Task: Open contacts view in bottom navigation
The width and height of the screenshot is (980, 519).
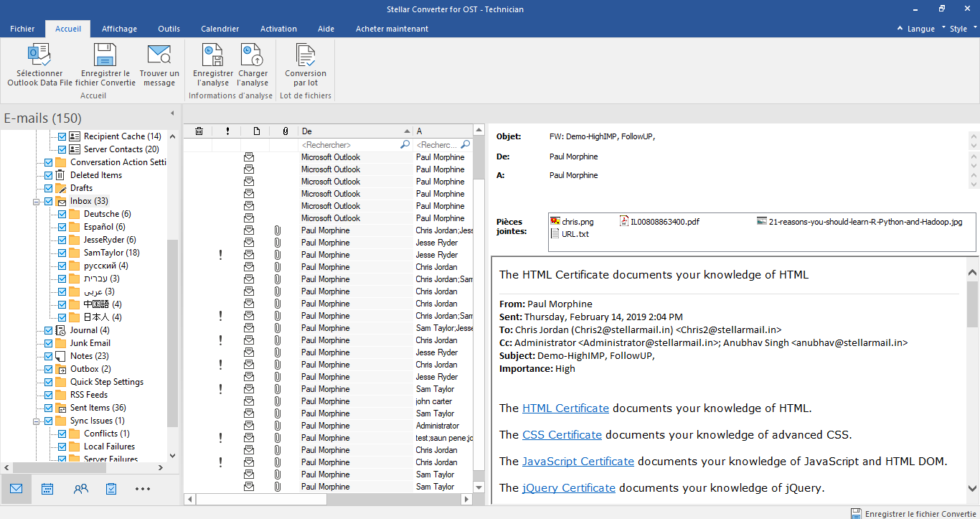Action: click(80, 489)
